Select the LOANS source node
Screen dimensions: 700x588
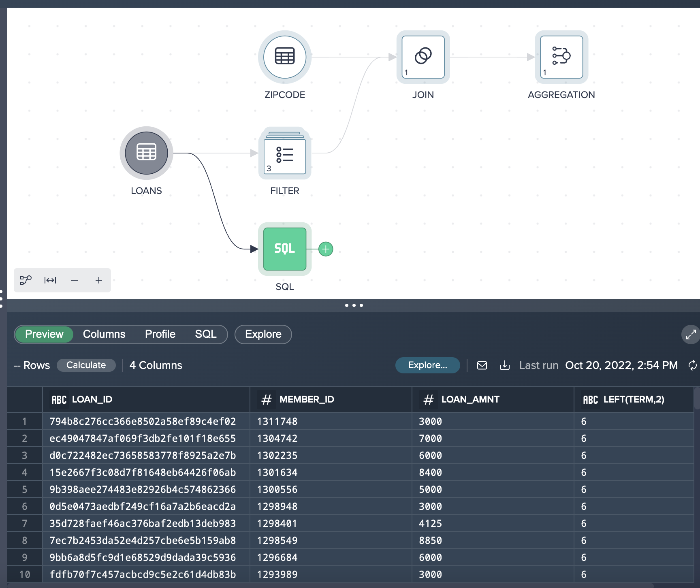click(x=146, y=153)
